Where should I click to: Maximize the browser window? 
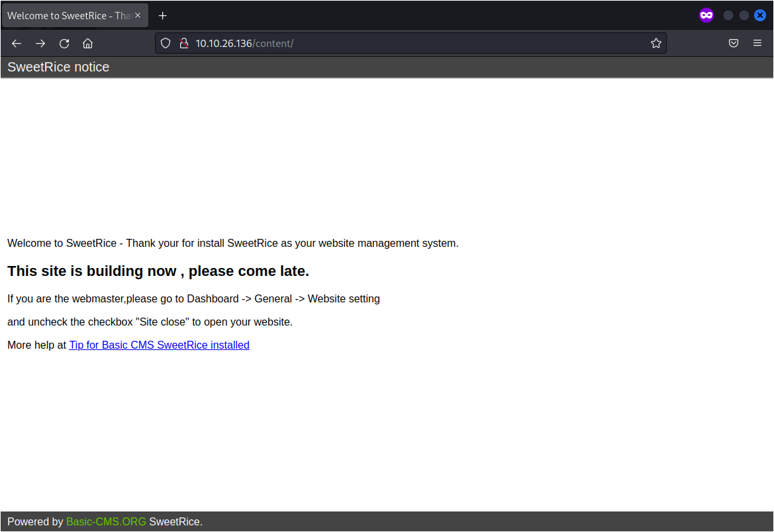pos(744,15)
